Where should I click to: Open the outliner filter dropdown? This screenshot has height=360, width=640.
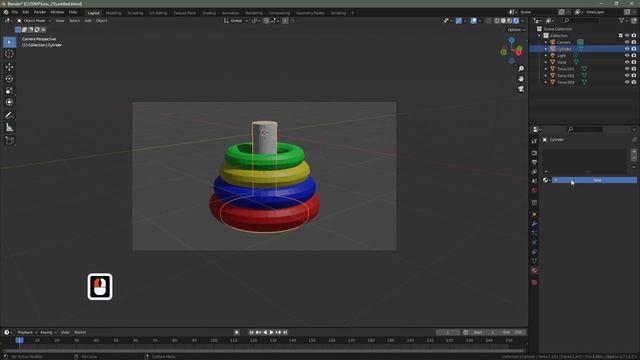pos(623,20)
